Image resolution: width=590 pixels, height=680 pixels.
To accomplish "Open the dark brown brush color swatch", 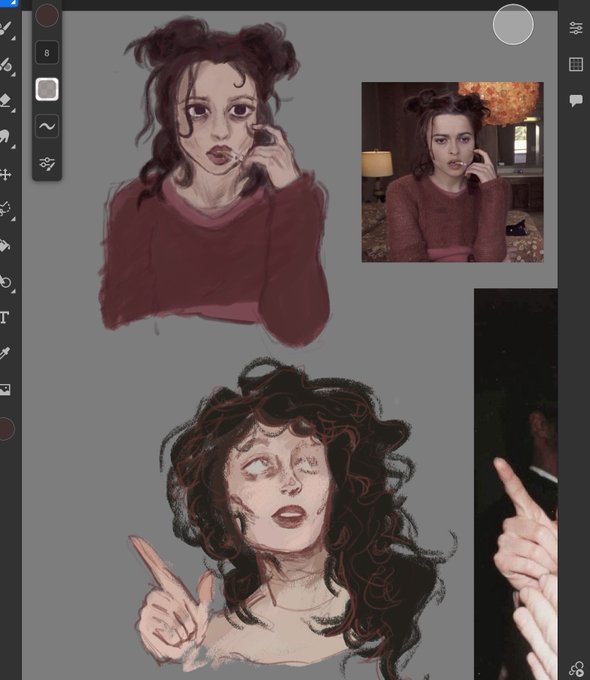I will click(47, 15).
